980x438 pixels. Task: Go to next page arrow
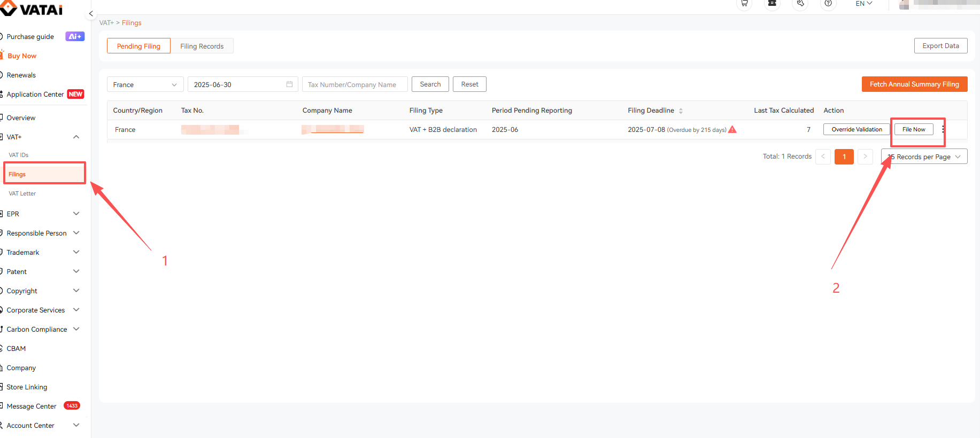point(865,157)
